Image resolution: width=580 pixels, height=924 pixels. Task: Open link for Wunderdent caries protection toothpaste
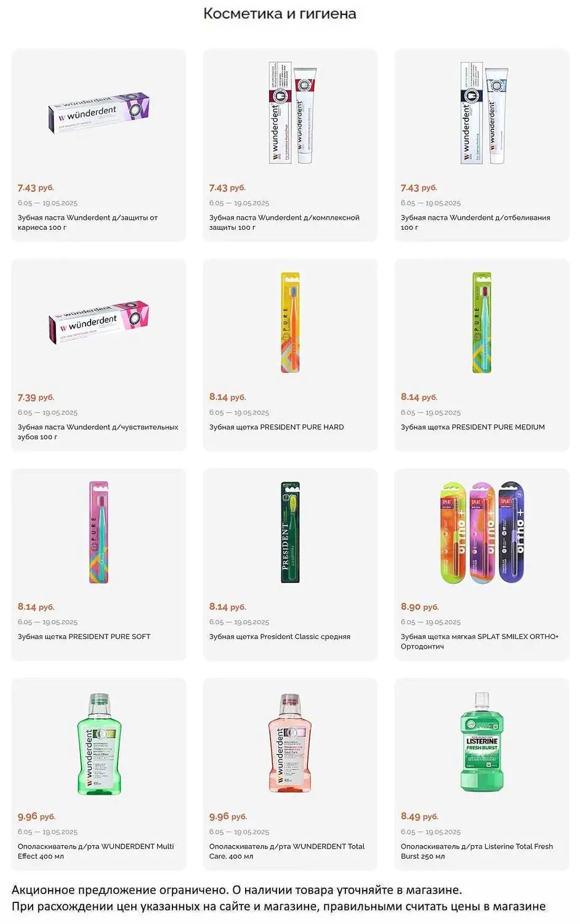[x=87, y=222]
